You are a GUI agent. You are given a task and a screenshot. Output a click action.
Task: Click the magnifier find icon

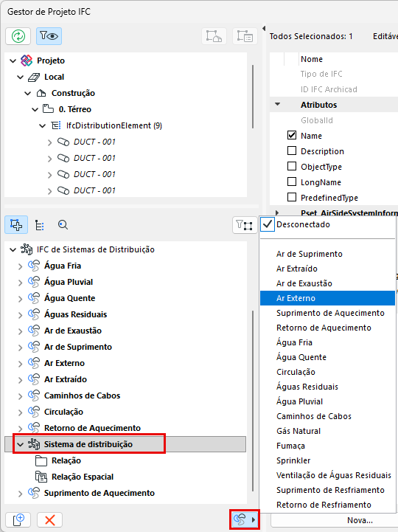tap(63, 224)
